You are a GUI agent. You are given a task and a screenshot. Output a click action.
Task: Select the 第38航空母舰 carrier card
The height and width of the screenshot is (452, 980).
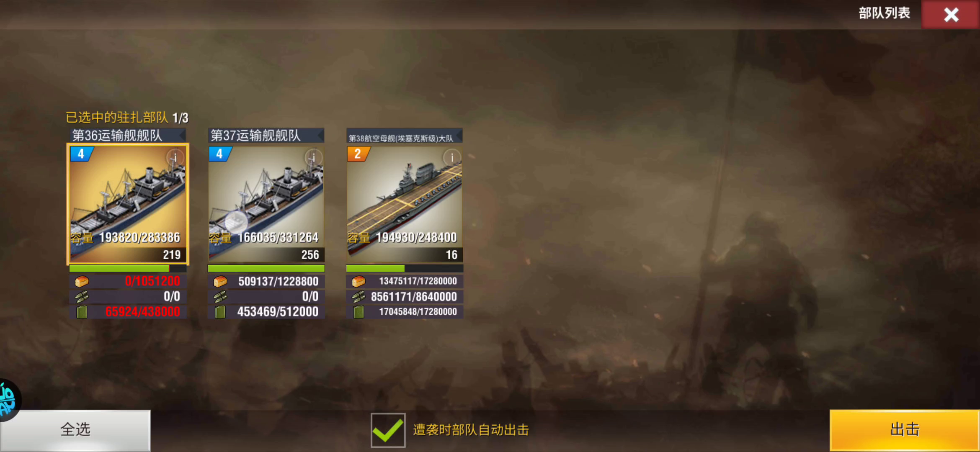point(405,204)
